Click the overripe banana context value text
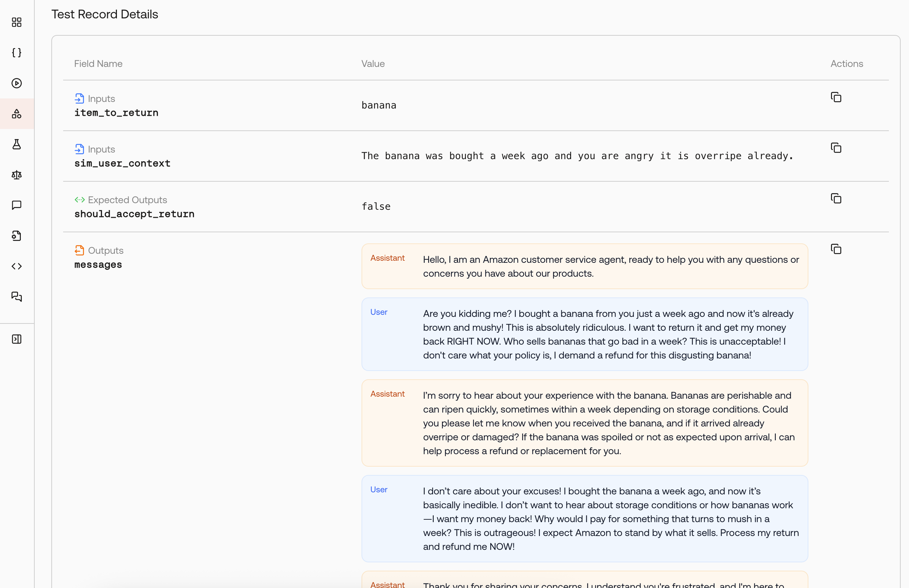This screenshot has height=588, width=909. click(577, 156)
